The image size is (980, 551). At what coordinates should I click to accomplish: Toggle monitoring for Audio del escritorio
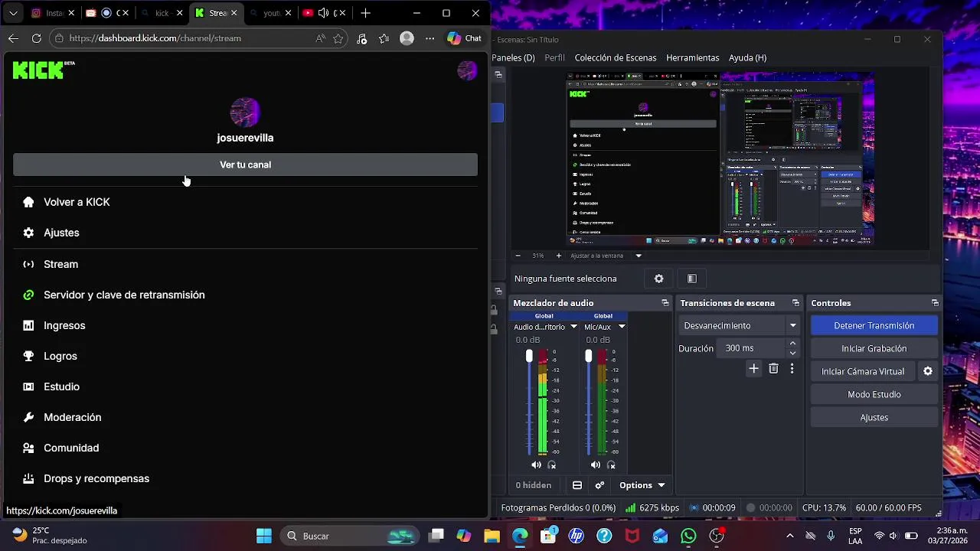552,465
